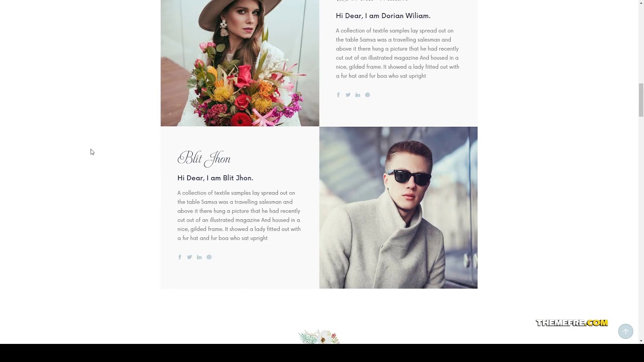Click the floral ornament at page bottom

[x=319, y=337]
